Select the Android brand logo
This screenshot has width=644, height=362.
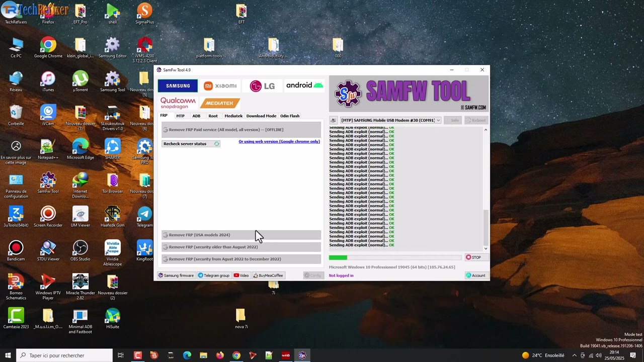point(304,85)
